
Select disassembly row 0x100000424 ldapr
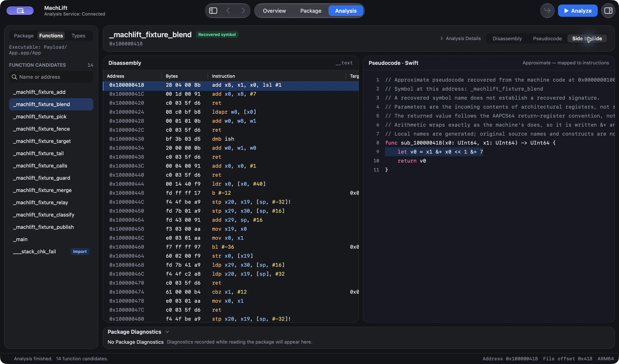click(x=231, y=112)
